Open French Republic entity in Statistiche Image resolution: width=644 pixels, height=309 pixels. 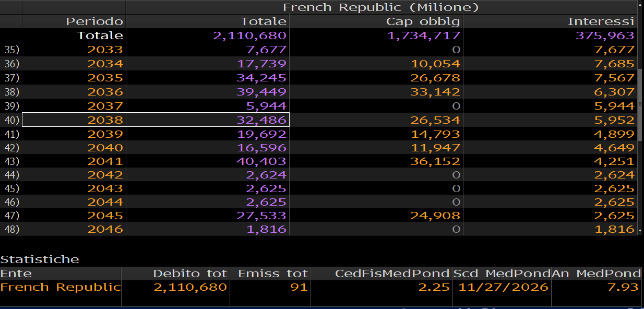61,287
